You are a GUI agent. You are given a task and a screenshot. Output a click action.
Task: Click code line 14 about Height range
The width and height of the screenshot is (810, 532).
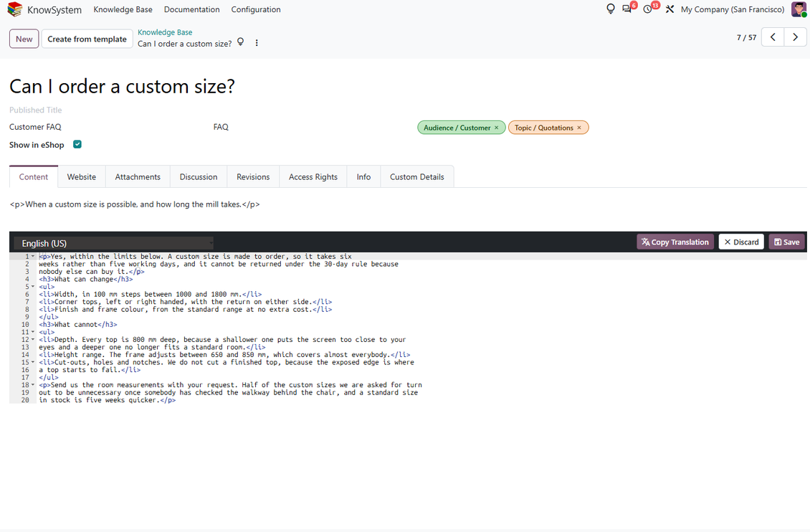coord(224,355)
